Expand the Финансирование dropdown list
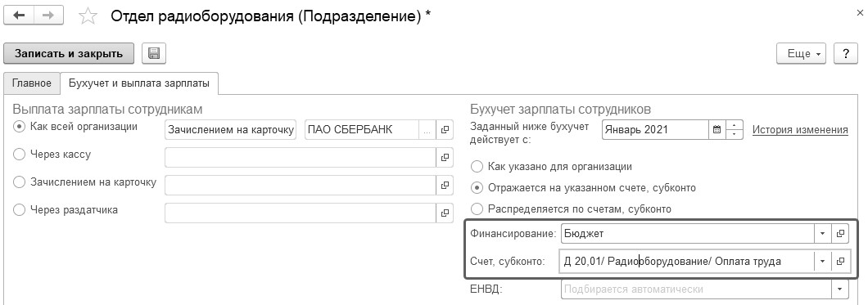This screenshot has width=868, height=305. coord(823,234)
